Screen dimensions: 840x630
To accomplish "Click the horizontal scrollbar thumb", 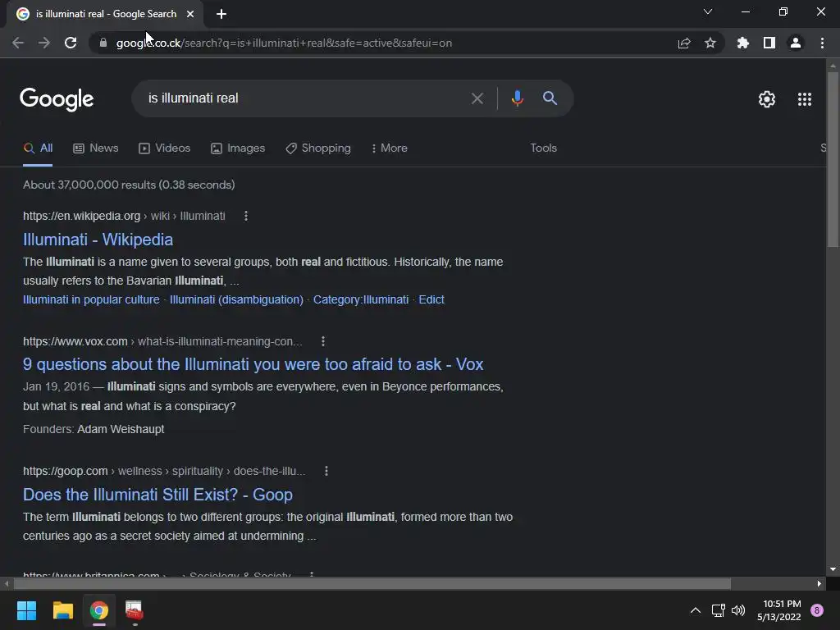I will (372, 583).
